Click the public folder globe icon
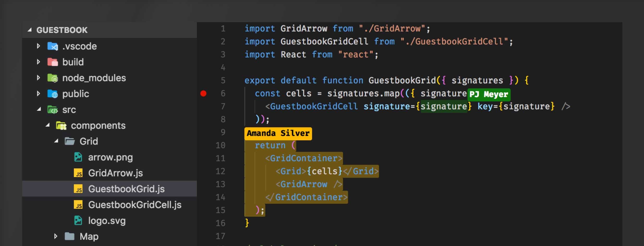This screenshot has height=246, width=644. (x=53, y=94)
